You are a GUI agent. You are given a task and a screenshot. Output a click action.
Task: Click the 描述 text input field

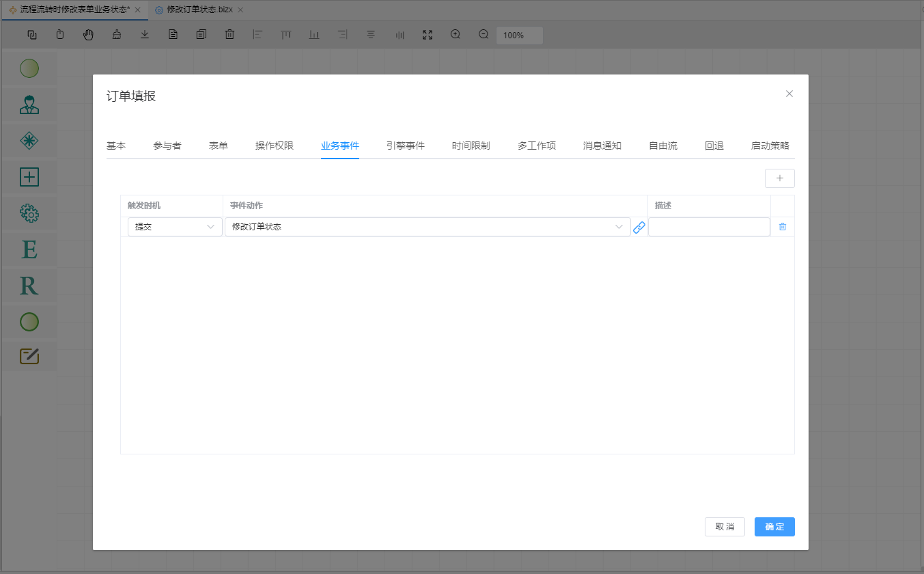click(x=709, y=227)
